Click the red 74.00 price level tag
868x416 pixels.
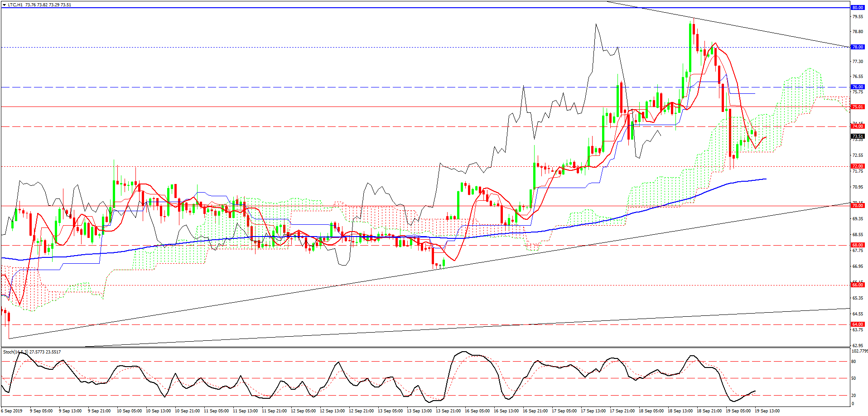coord(857,126)
